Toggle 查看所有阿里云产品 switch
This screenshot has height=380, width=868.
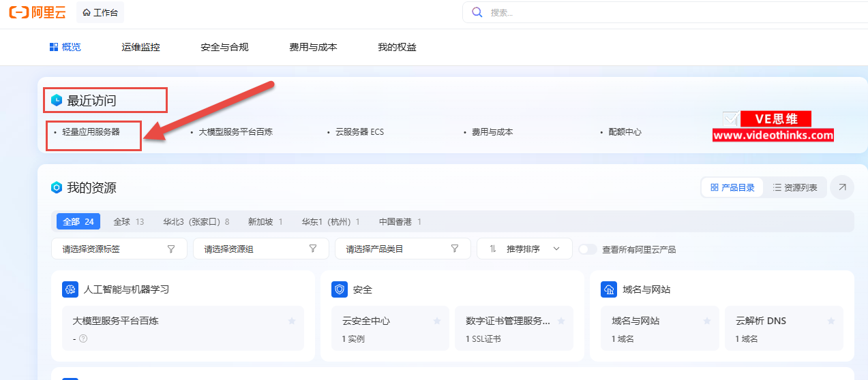[x=587, y=249]
